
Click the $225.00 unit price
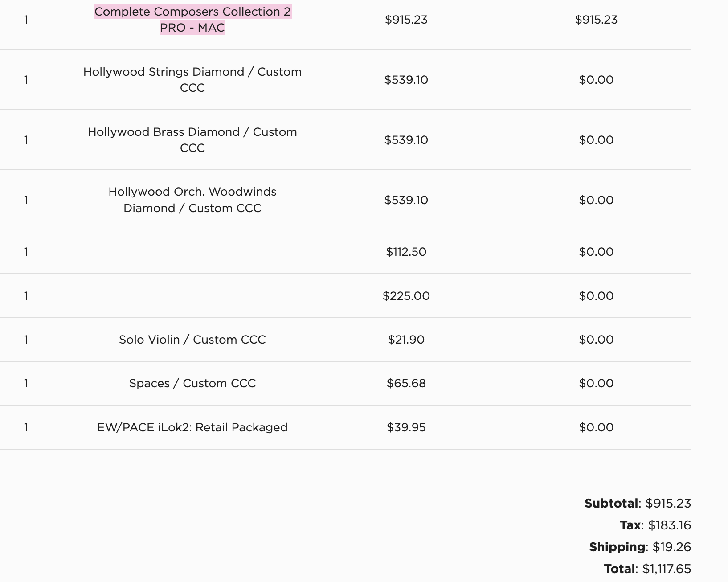pos(406,296)
